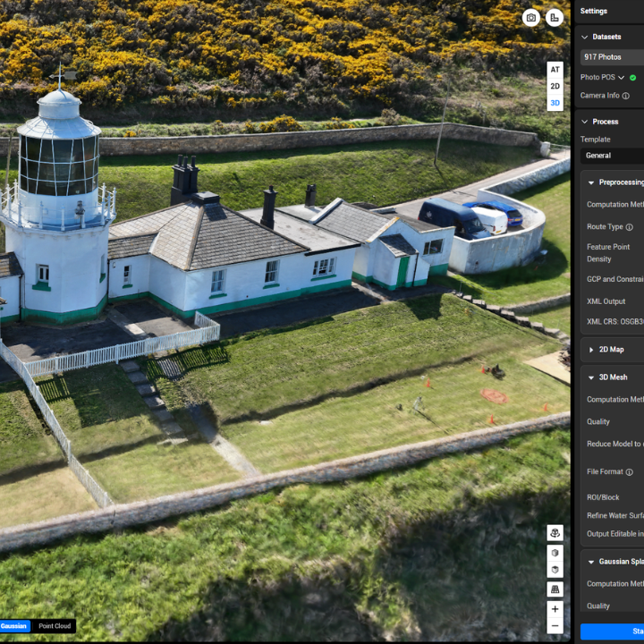The width and height of the screenshot is (644, 644).
Task: Open the measurement ruler tool
Action: 555,18
